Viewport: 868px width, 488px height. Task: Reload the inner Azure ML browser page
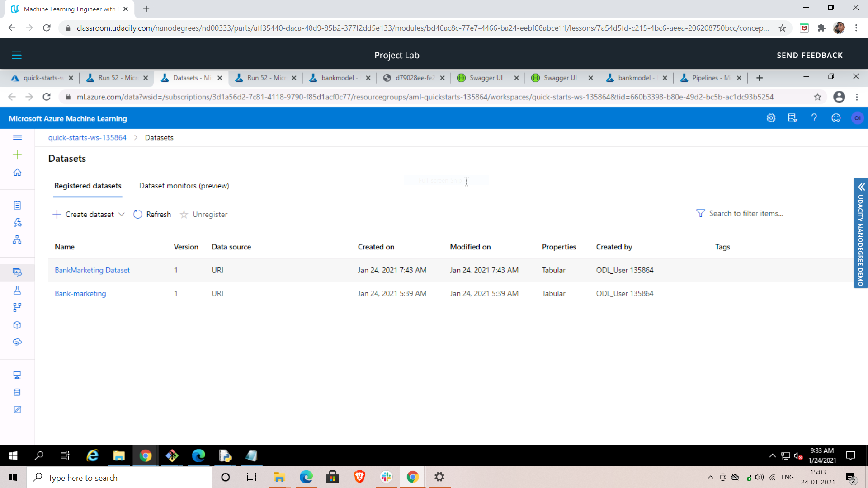pyautogui.click(x=47, y=97)
